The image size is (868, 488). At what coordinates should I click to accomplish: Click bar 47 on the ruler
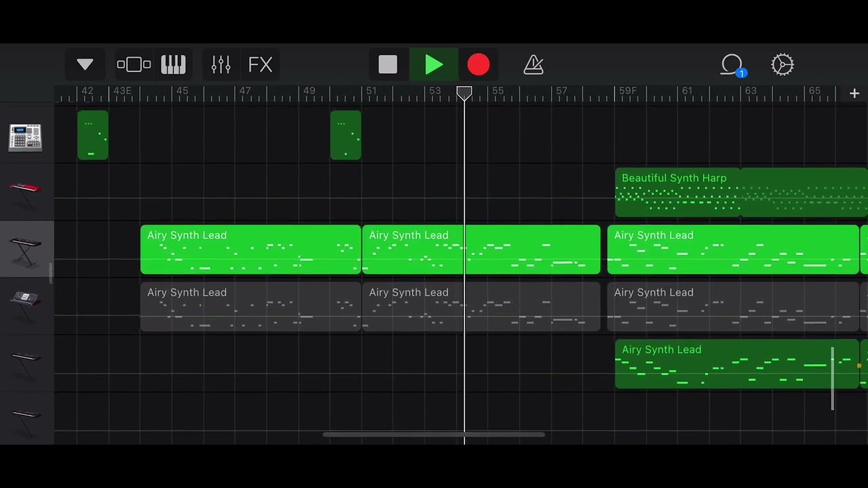tap(245, 91)
